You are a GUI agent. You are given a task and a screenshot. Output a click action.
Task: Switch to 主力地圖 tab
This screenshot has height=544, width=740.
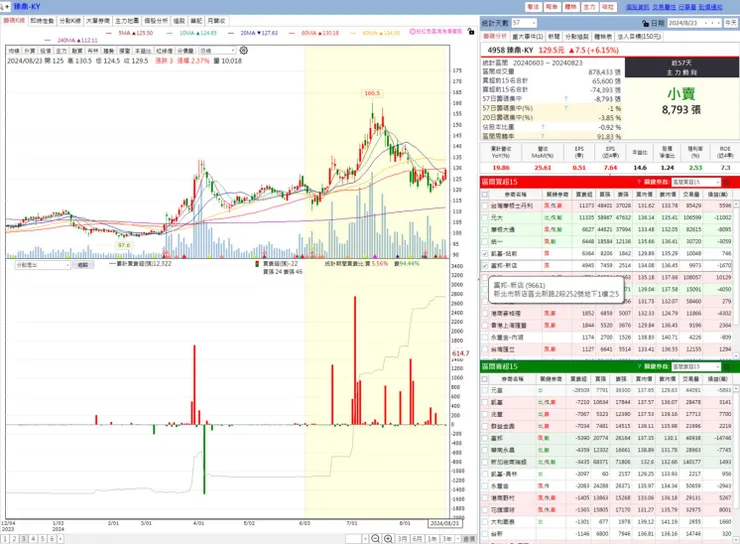coord(127,21)
